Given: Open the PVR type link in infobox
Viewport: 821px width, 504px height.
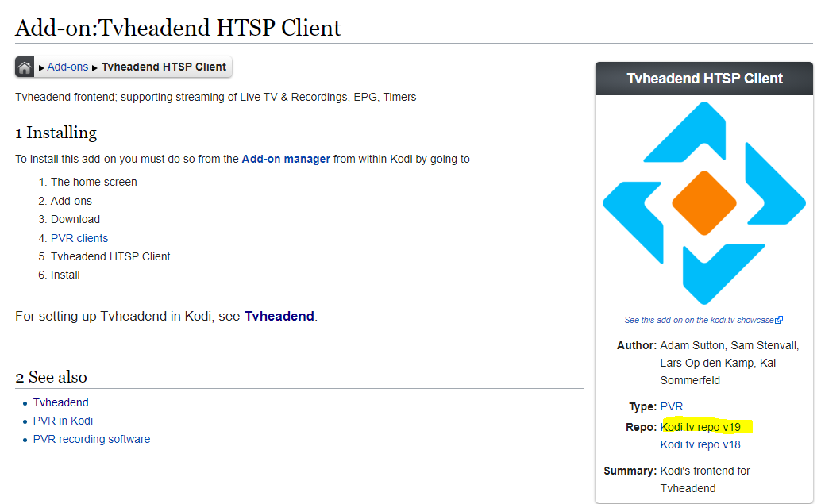Looking at the screenshot, I should point(672,406).
